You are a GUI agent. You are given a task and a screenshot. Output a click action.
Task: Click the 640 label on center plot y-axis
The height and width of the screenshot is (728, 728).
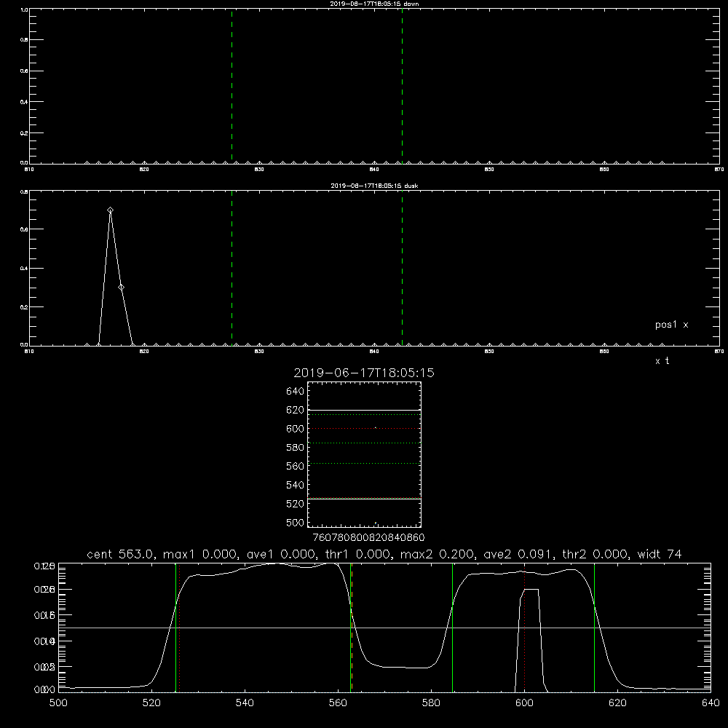(x=296, y=391)
